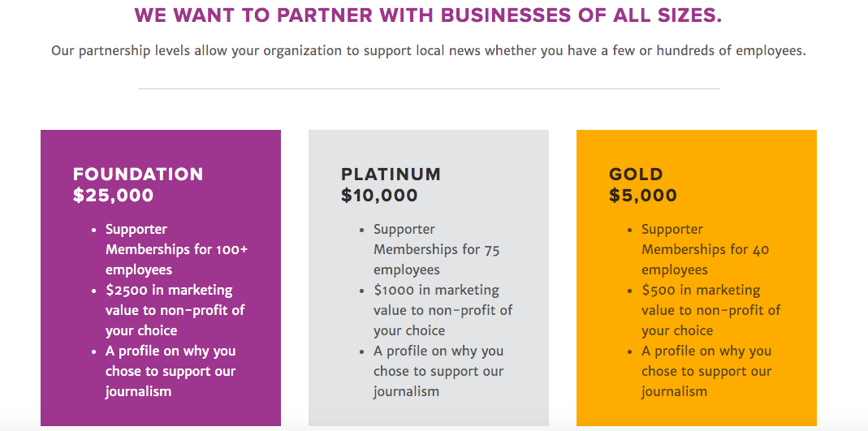Click the $10,000 price text
Viewport: 868px width, 431px height.
point(379,196)
